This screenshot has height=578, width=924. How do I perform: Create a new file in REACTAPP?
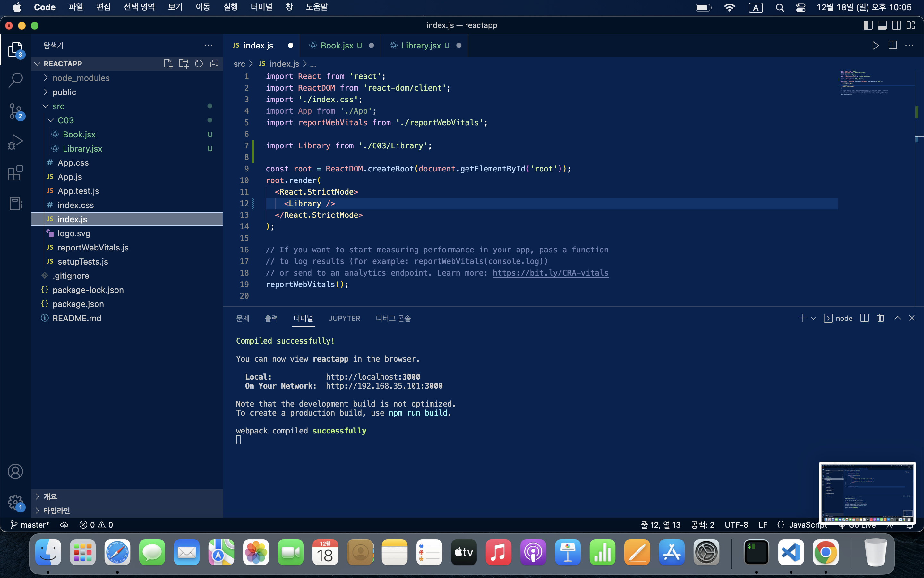pyautogui.click(x=168, y=64)
